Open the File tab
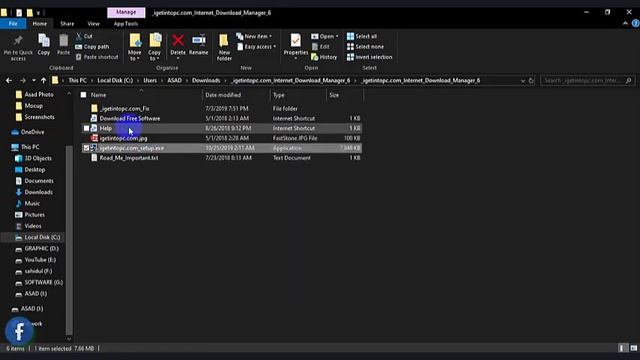The image size is (640, 360). click(x=13, y=24)
